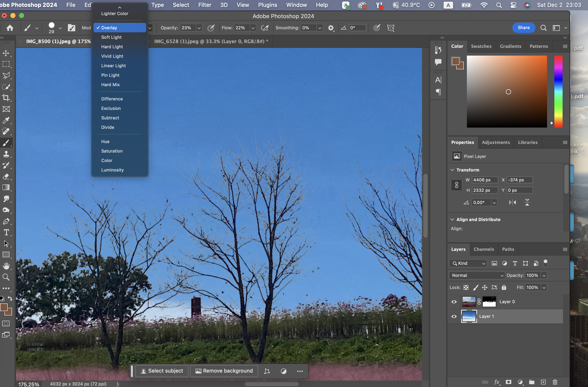Viewport: 588px width, 387px height.
Task: Click flip horizontal icon in Transform
Action: point(512,203)
